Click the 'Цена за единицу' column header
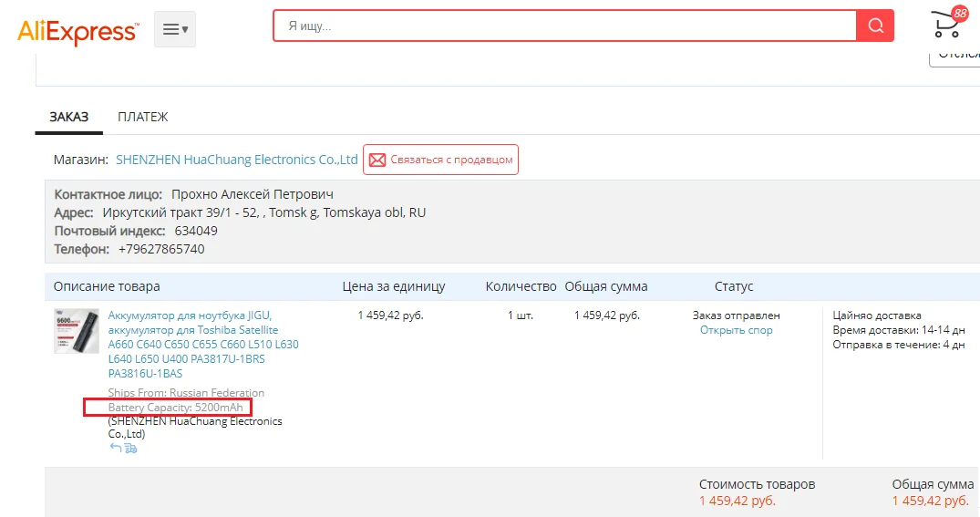Image resolution: width=980 pixels, height=517 pixels. pos(394,286)
